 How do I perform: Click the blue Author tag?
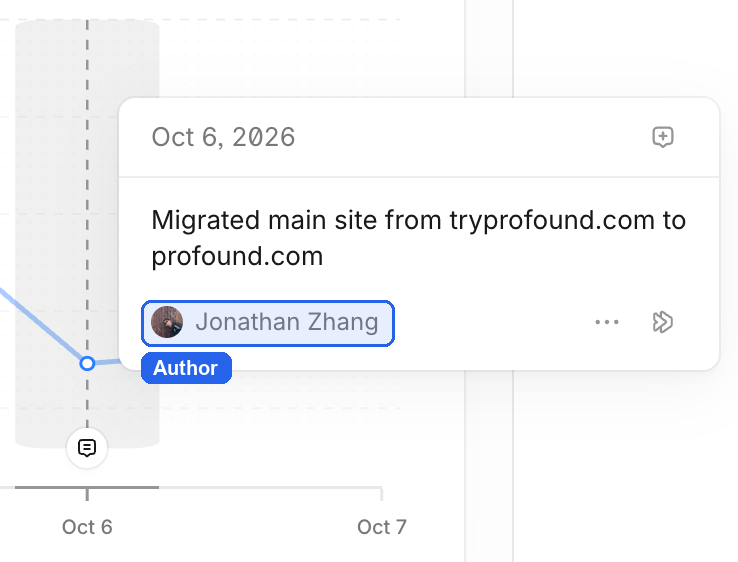(186, 368)
